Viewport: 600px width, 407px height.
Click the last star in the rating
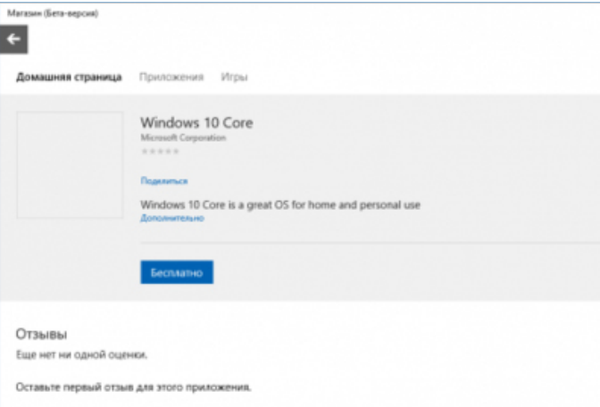click(x=176, y=151)
